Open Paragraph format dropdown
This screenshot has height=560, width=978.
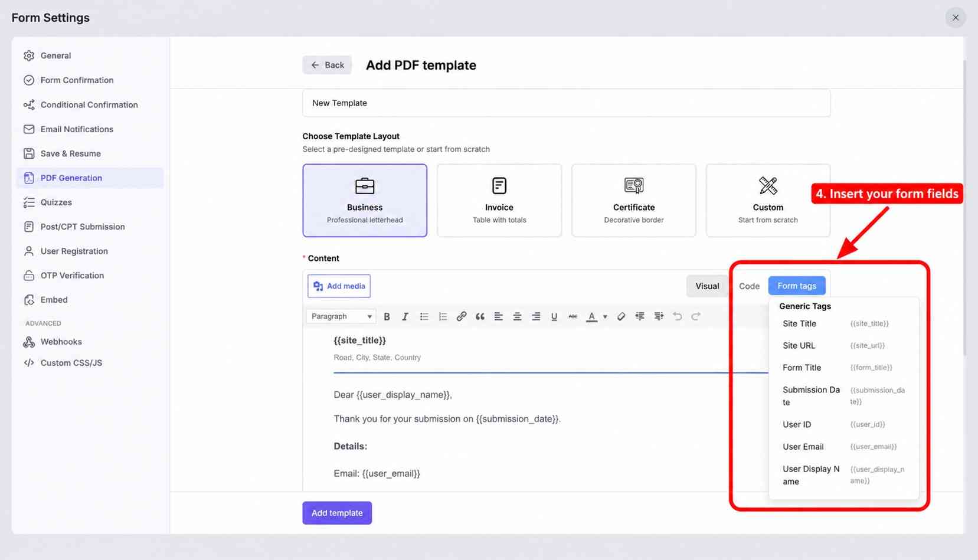(341, 316)
